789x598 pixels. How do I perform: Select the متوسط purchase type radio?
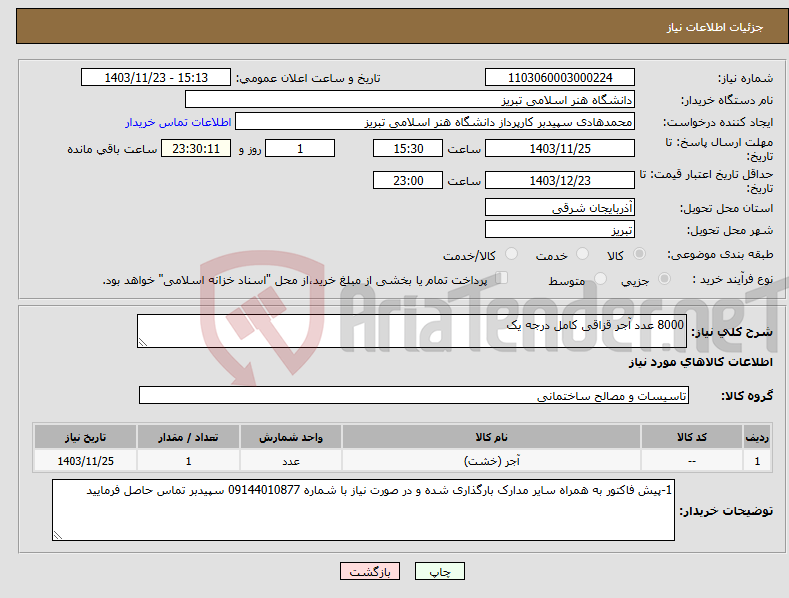pos(600,278)
